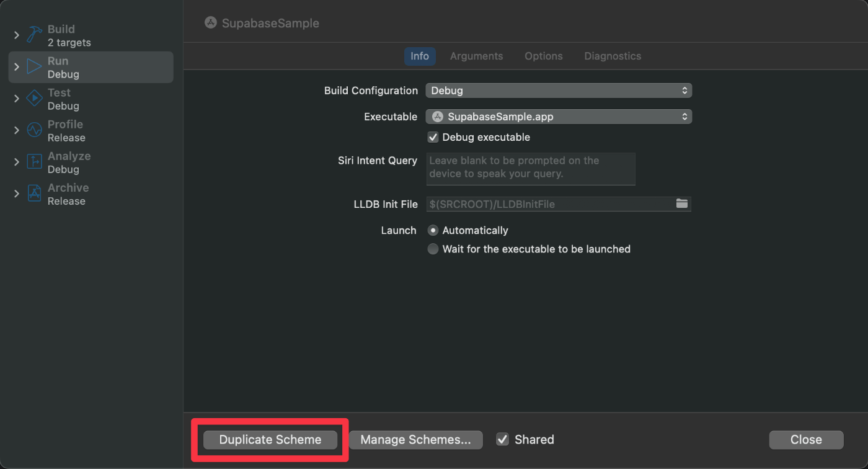Select the Archive Release row
The width and height of the screenshot is (868, 469).
91,194
